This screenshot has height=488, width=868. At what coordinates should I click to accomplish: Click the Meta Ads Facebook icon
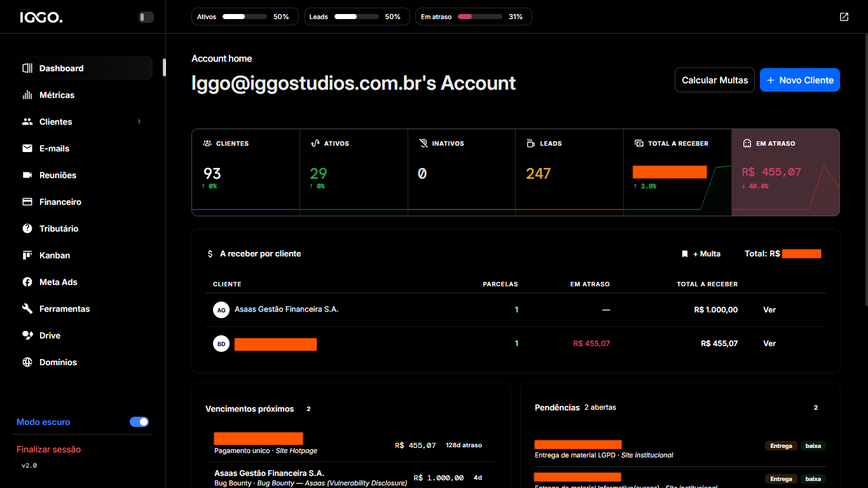coord(27,282)
